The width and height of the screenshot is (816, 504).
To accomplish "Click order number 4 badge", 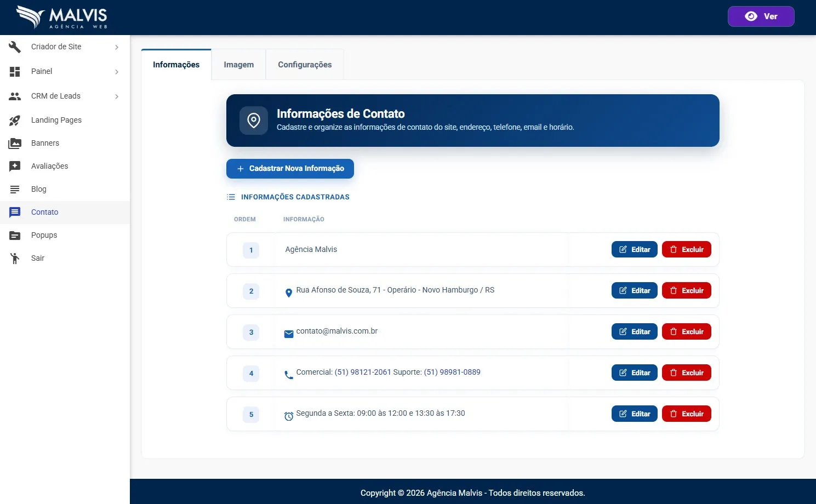I will coord(251,374).
